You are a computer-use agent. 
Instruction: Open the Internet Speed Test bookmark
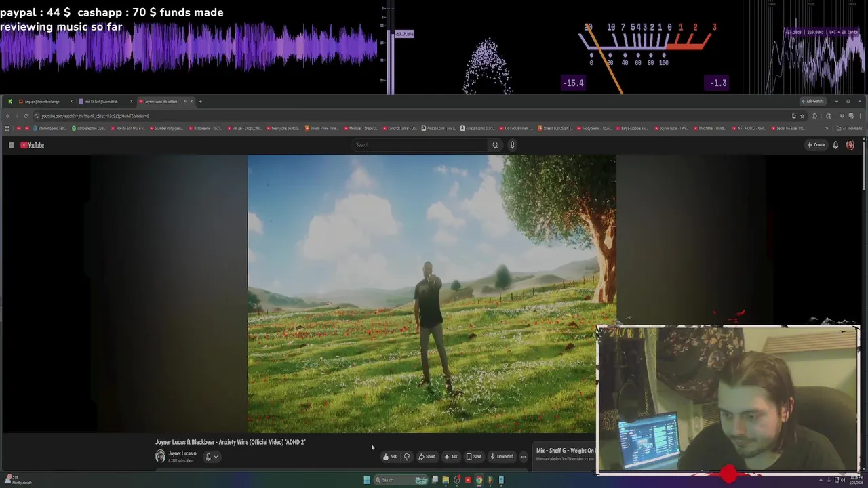(x=49, y=128)
